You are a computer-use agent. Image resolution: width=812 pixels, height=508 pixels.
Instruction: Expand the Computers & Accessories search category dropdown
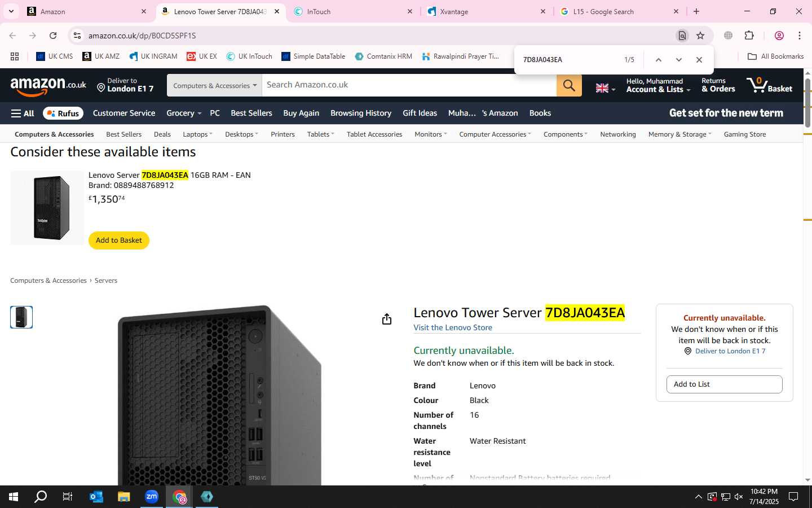click(x=214, y=85)
